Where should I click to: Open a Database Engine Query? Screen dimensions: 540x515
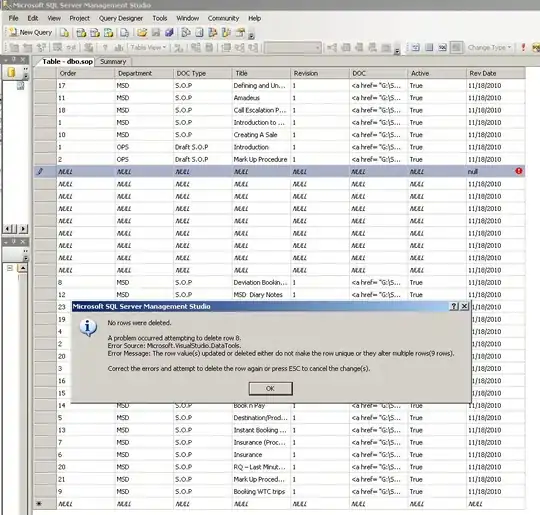click(x=64, y=33)
